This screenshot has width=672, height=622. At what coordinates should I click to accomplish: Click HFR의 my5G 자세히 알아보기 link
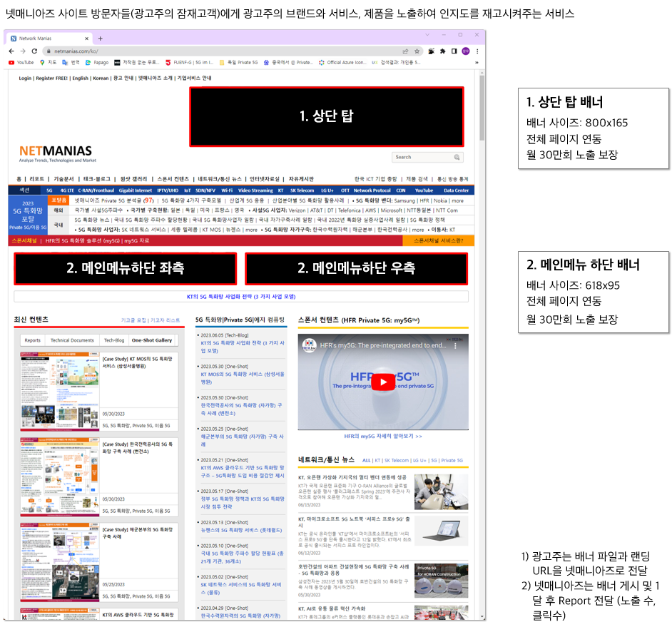[x=382, y=437]
